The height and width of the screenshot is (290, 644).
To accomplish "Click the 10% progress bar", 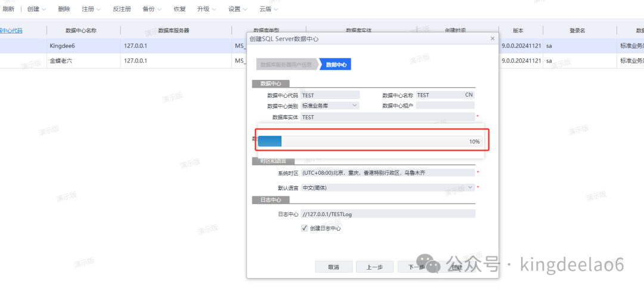I will coord(370,141).
